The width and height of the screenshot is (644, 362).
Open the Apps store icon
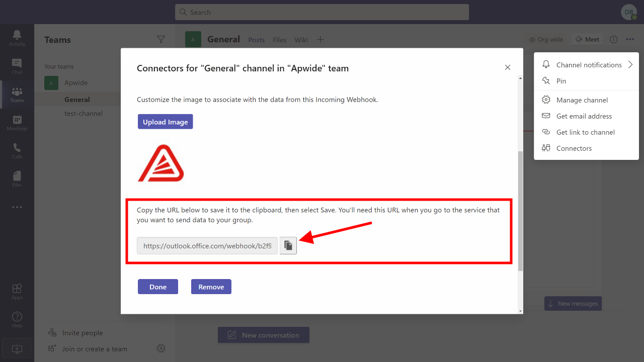coord(17,291)
